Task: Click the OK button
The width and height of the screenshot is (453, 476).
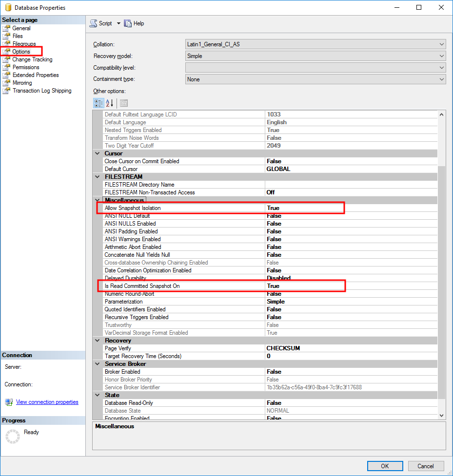Action: pyautogui.click(x=385, y=466)
